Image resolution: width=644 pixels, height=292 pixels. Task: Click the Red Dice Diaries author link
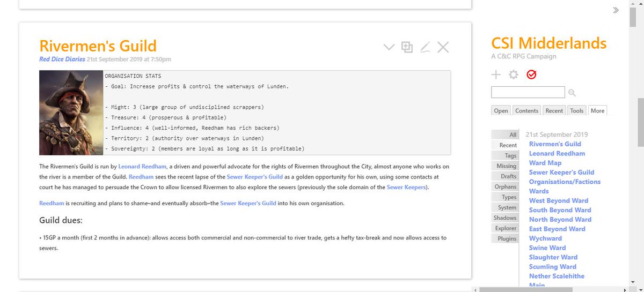[62, 59]
